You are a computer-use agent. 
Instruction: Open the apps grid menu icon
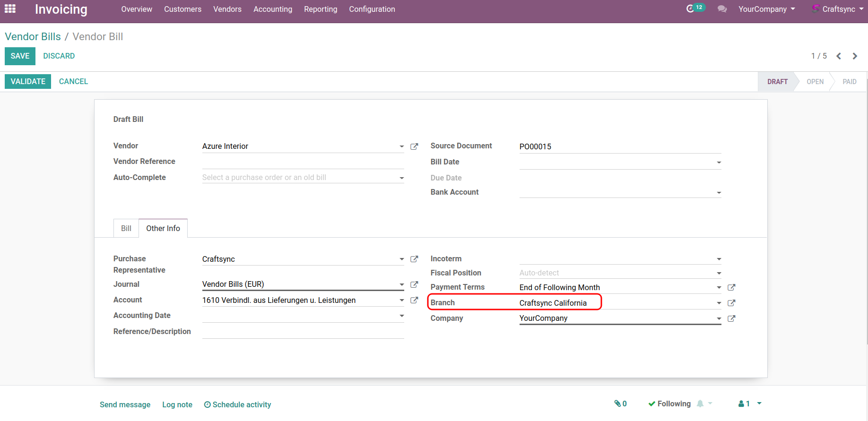[10, 9]
